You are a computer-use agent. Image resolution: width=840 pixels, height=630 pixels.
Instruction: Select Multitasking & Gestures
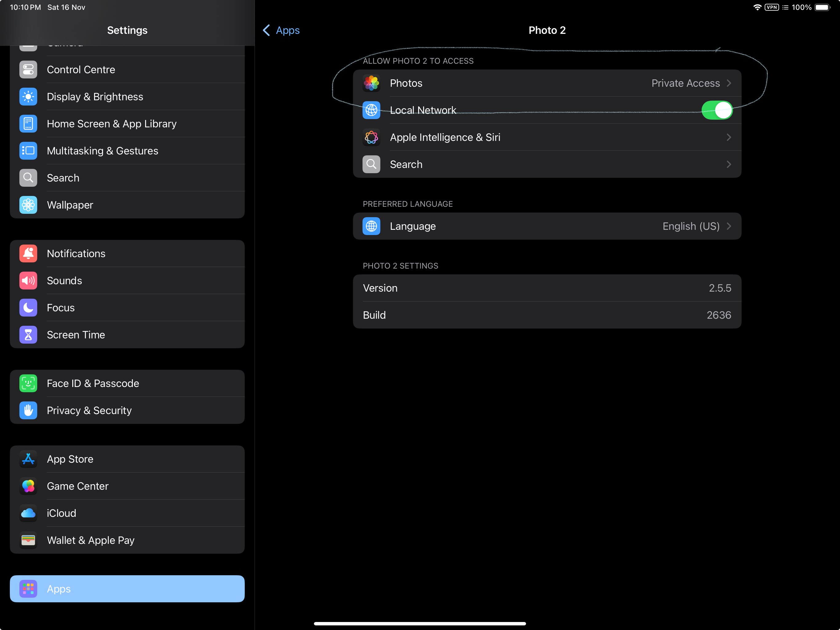127,150
